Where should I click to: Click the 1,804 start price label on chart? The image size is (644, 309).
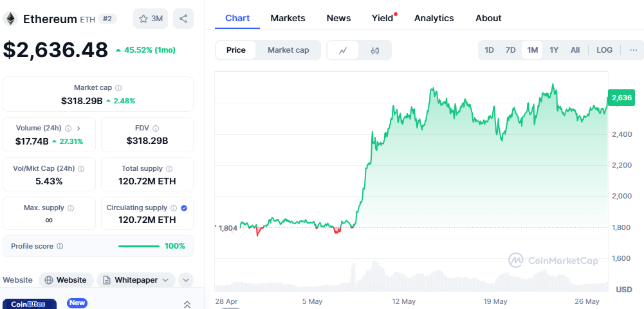tap(228, 228)
